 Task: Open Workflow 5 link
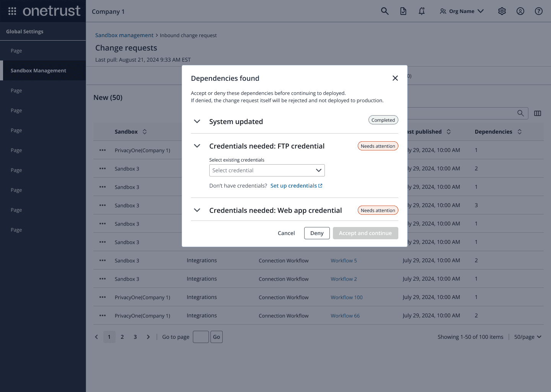coord(344,261)
